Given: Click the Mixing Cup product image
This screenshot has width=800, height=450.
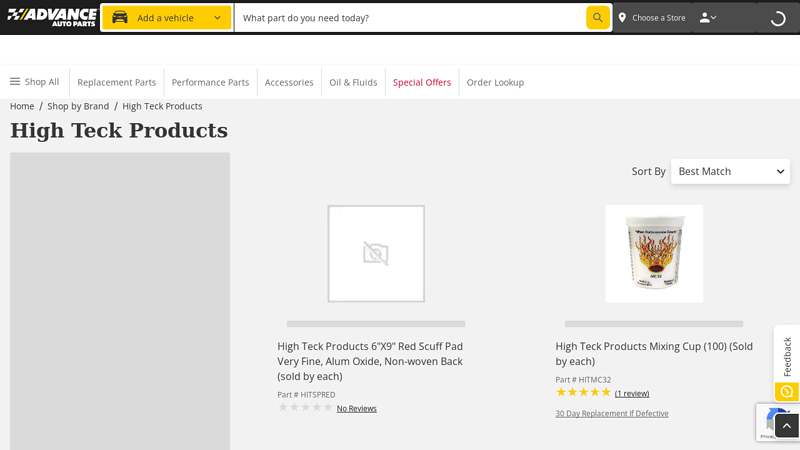Looking at the screenshot, I should tap(654, 254).
